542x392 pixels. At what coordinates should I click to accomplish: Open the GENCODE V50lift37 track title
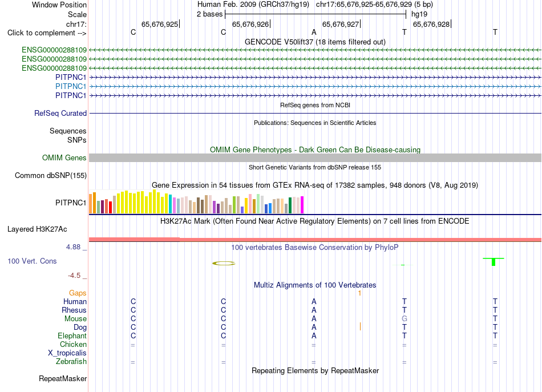point(315,42)
